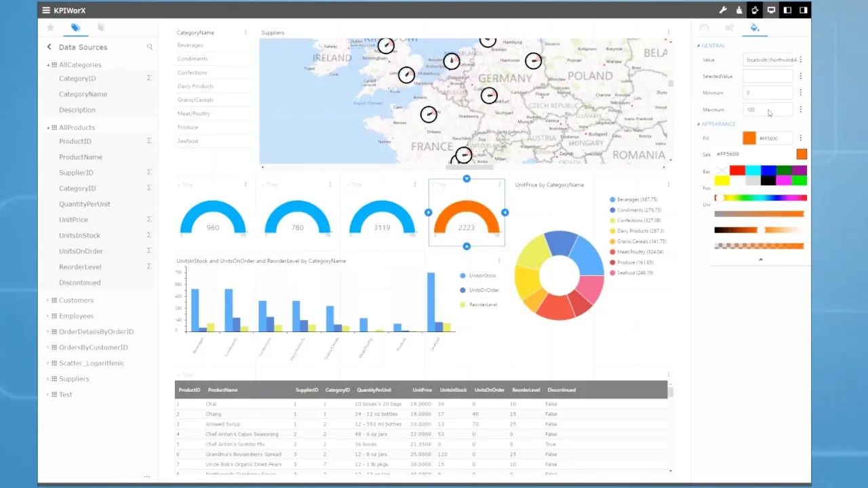Toggle the paint bucket mode in title bar

click(x=755, y=10)
